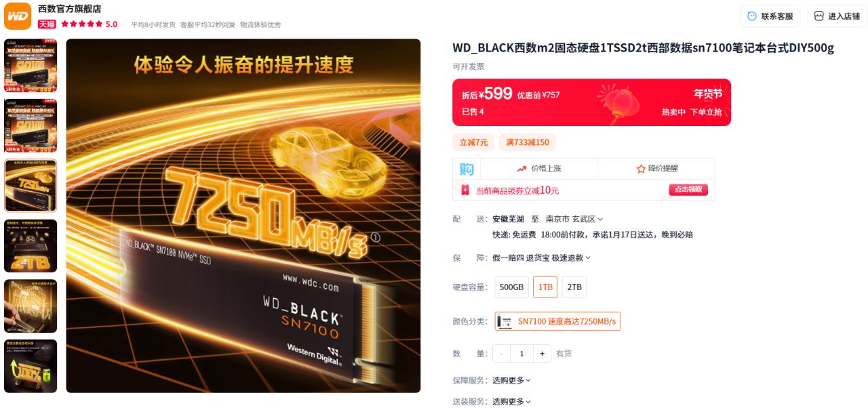Click the price trend arrow icon

click(521, 168)
